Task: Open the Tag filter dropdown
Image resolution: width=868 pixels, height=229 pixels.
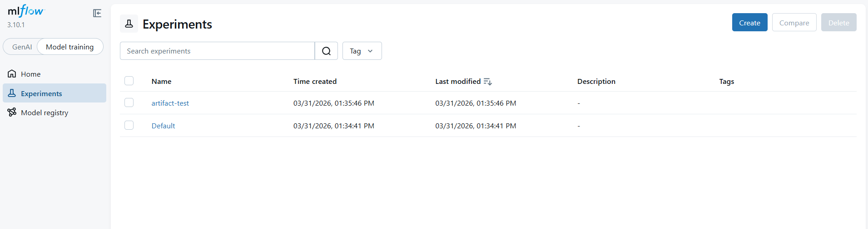Action: [362, 51]
